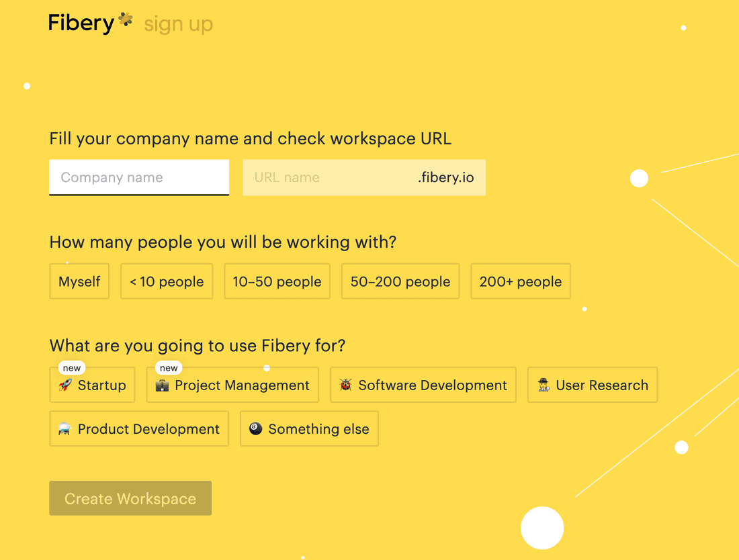The width and height of the screenshot is (739, 560).
Task: Click the 8-ball icon on Something else
Action: coord(255,429)
